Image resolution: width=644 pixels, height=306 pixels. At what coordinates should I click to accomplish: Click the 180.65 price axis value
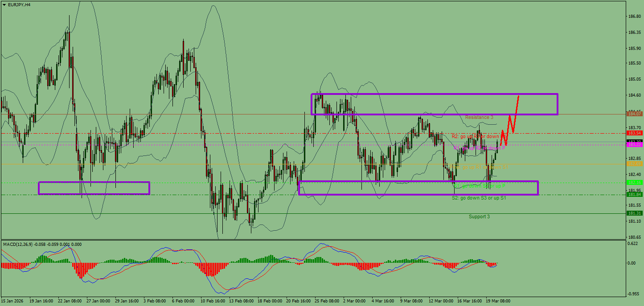[x=634, y=237]
